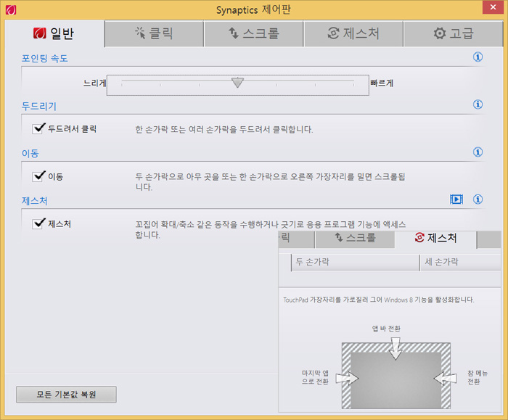Open the 스크롤 tab in top tab bar

253,33
